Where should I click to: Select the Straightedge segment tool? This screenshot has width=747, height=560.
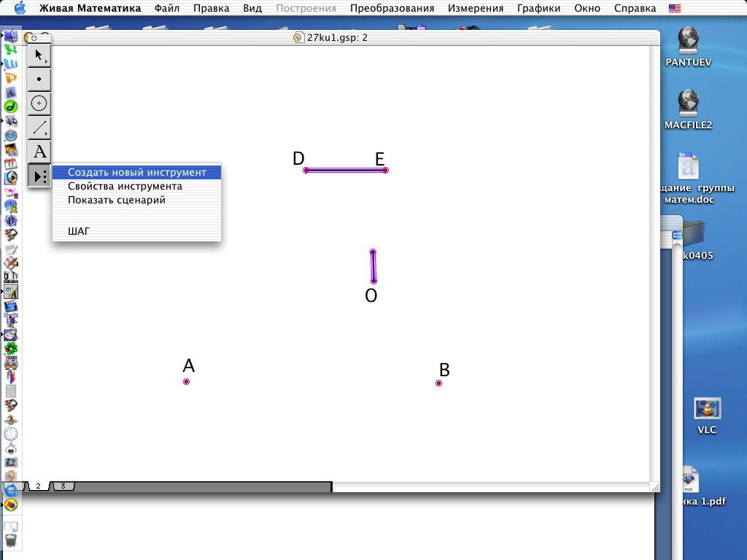(39, 128)
